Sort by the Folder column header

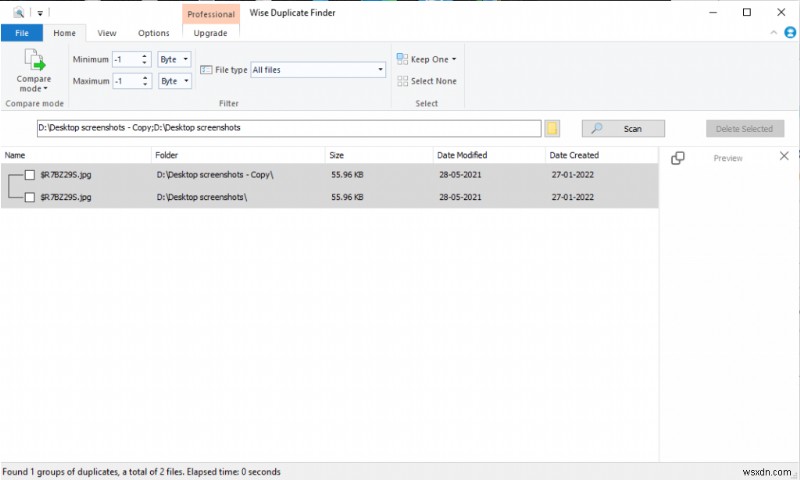(238, 155)
